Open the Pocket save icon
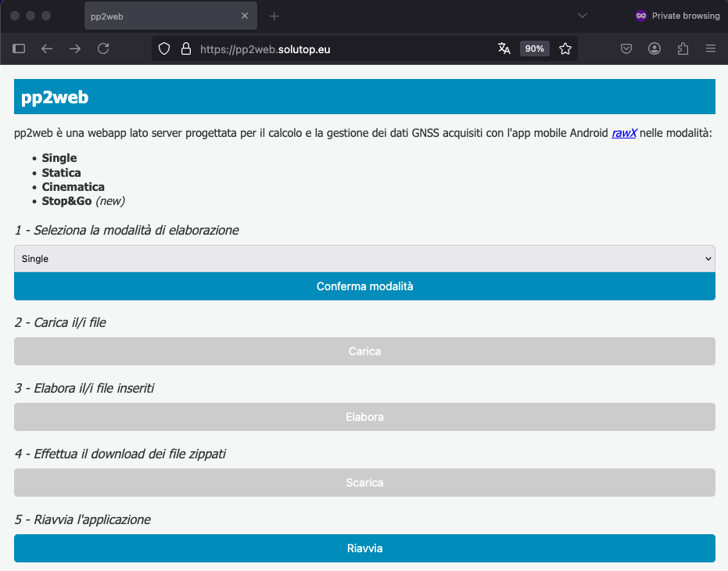 (626, 48)
